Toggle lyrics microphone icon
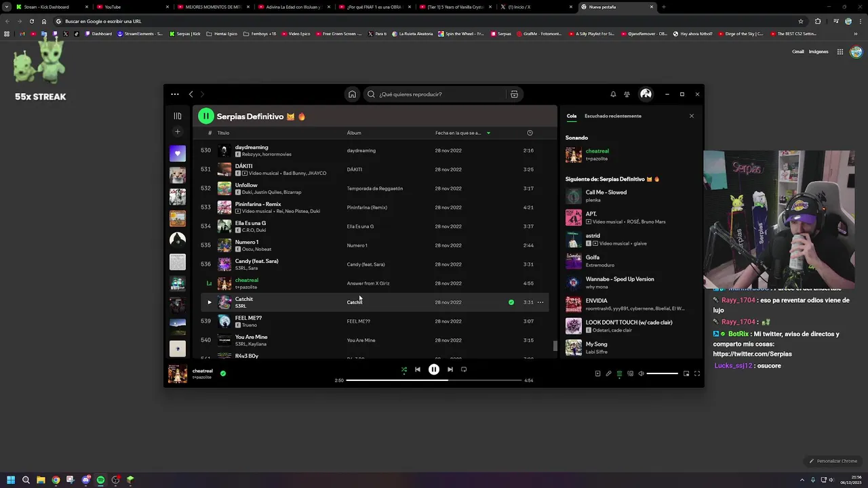Screen dimensions: 868x488 (x=608, y=373)
